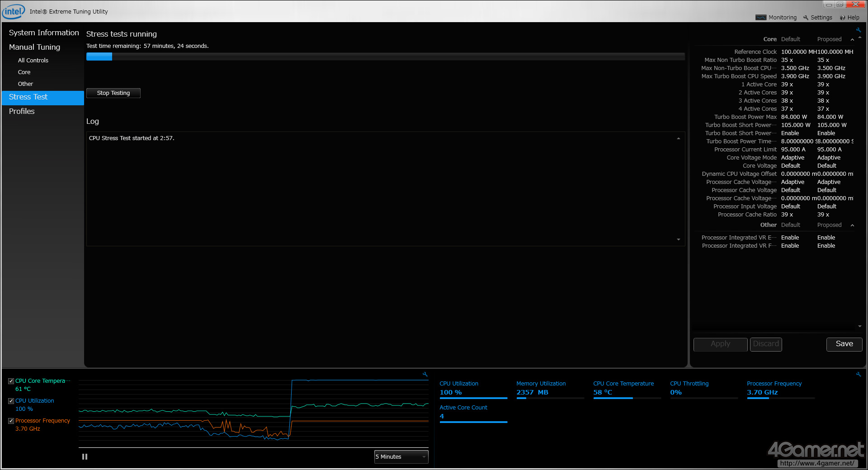Click the stress test progress bar
Screen dimensions: 868x470
pos(385,56)
